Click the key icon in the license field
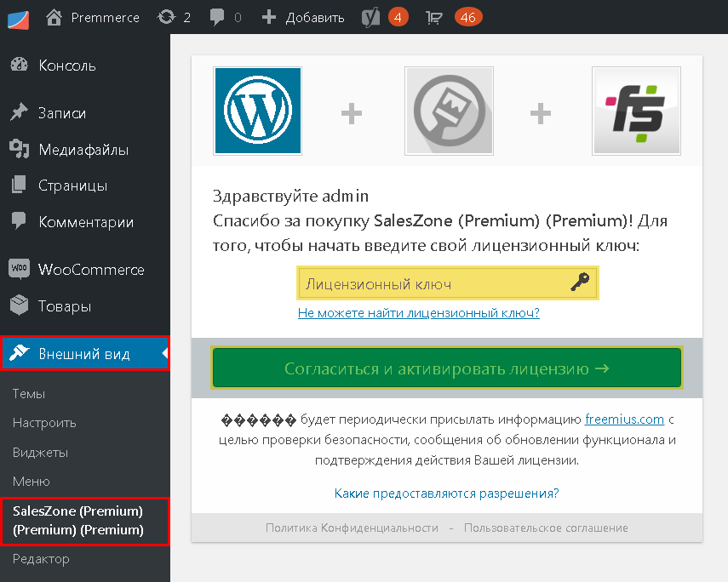This screenshot has height=582, width=728. tap(580, 282)
